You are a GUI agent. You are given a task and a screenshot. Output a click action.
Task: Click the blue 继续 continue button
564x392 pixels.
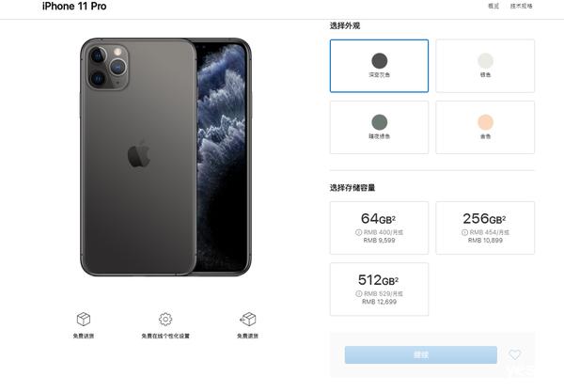pos(421,355)
